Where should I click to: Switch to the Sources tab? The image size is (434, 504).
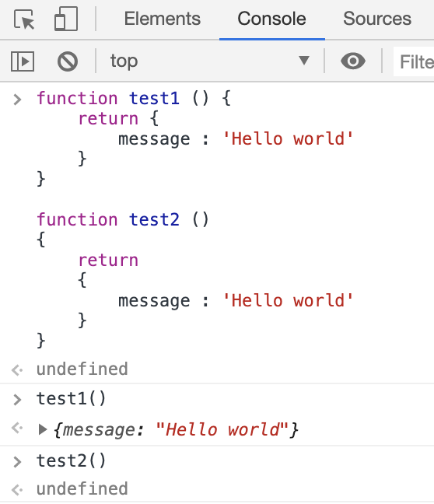tap(377, 19)
